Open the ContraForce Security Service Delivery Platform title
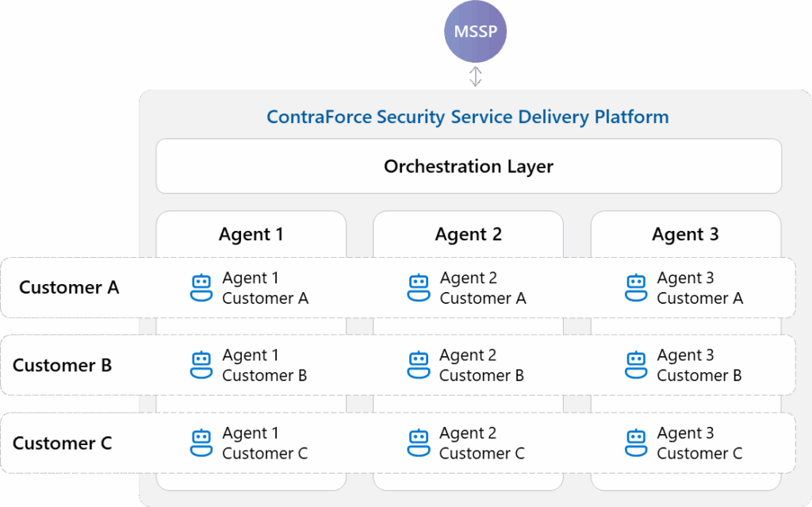Image resolution: width=812 pixels, height=507 pixels. tap(468, 117)
